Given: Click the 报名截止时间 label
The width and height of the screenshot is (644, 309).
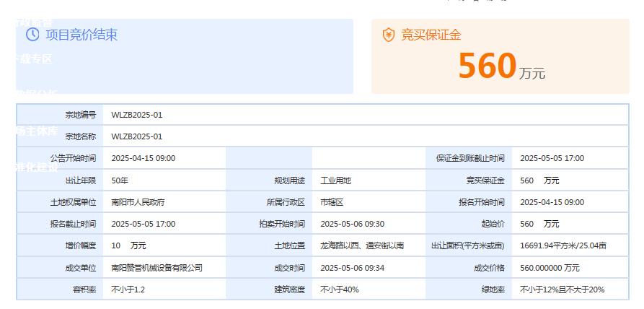Looking at the screenshot, I should click(73, 224).
